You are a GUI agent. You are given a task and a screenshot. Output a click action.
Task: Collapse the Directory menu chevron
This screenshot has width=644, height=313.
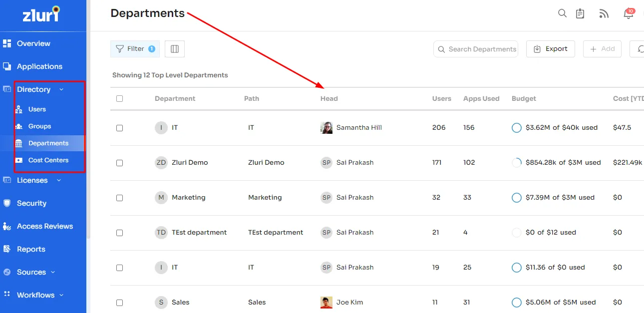pos(61,89)
